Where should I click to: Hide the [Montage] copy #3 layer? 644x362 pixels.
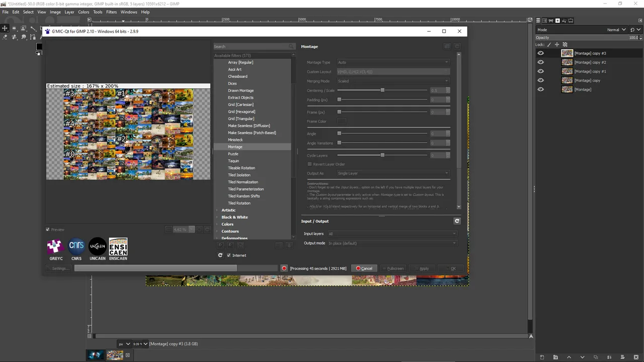pyautogui.click(x=541, y=53)
